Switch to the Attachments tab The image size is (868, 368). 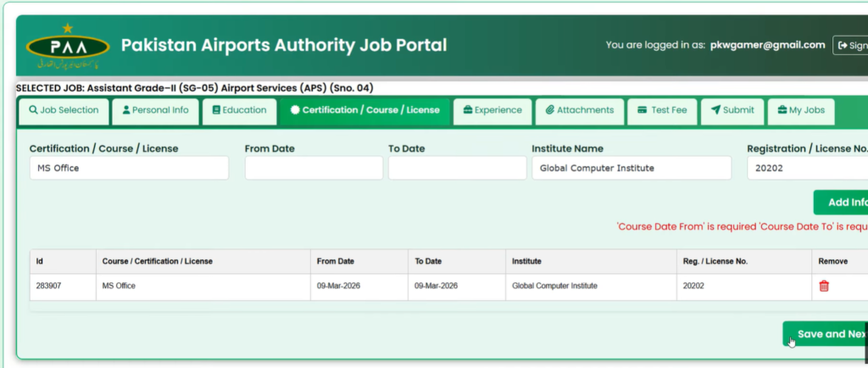point(580,110)
